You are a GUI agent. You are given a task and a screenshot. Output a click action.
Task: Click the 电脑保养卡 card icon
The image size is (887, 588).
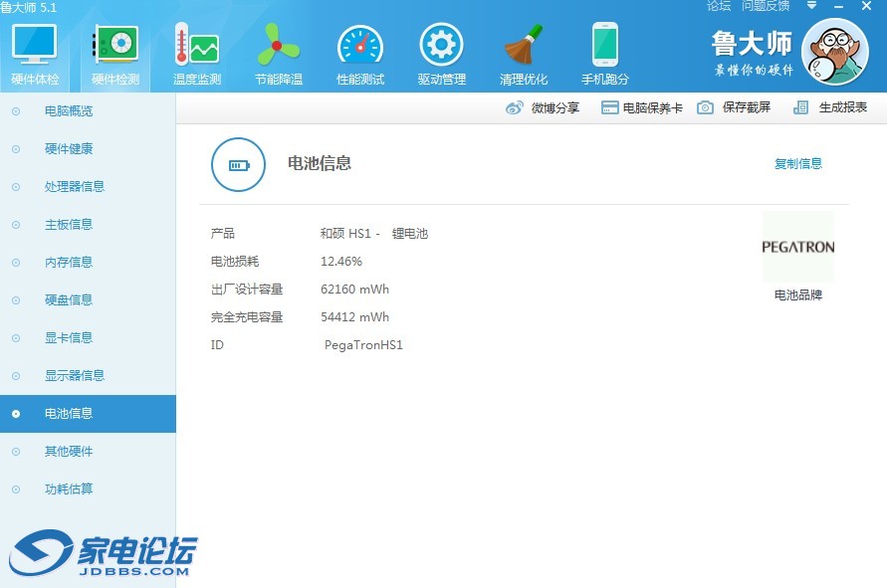(x=609, y=107)
